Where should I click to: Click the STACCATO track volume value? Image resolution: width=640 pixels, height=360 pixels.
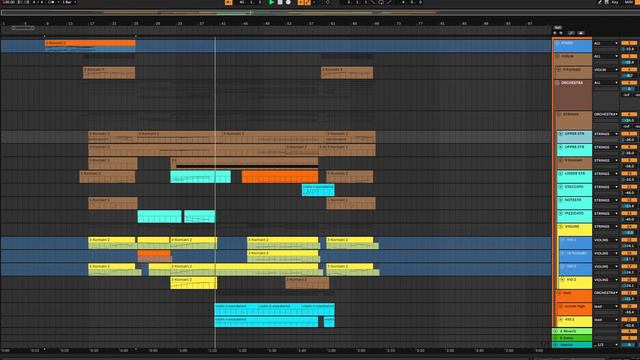click(x=629, y=193)
